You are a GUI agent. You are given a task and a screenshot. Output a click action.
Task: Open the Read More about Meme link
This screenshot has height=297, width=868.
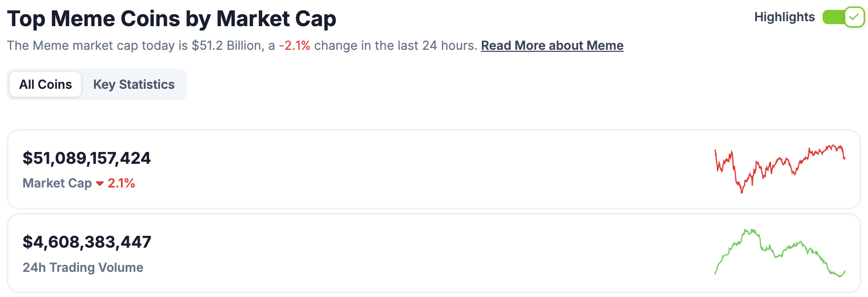pos(552,45)
